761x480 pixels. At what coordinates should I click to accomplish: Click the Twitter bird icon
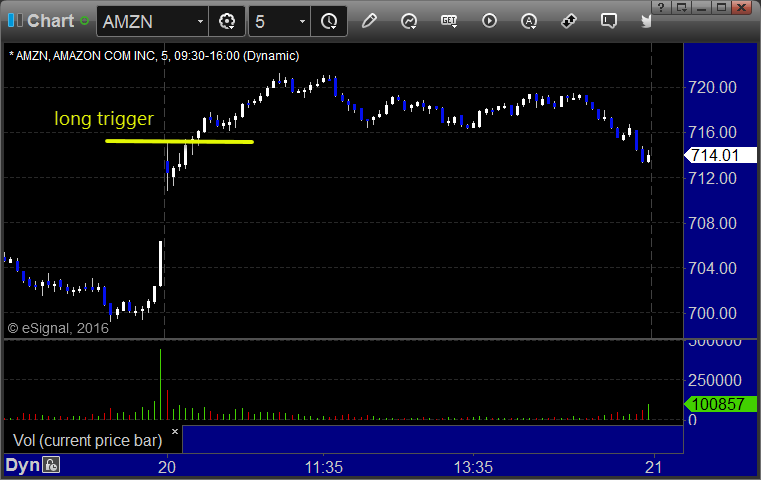coord(646,21)
